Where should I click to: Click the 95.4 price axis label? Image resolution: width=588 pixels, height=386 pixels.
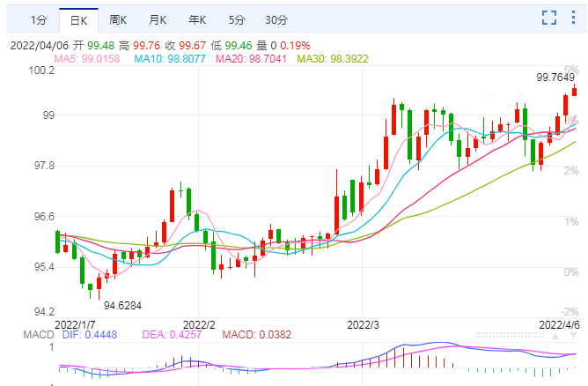(44, 267)
